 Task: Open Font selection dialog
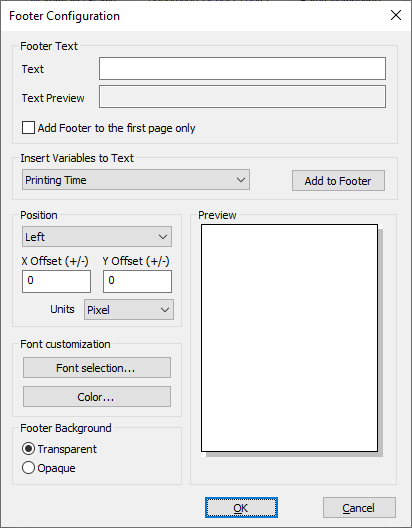97,368
